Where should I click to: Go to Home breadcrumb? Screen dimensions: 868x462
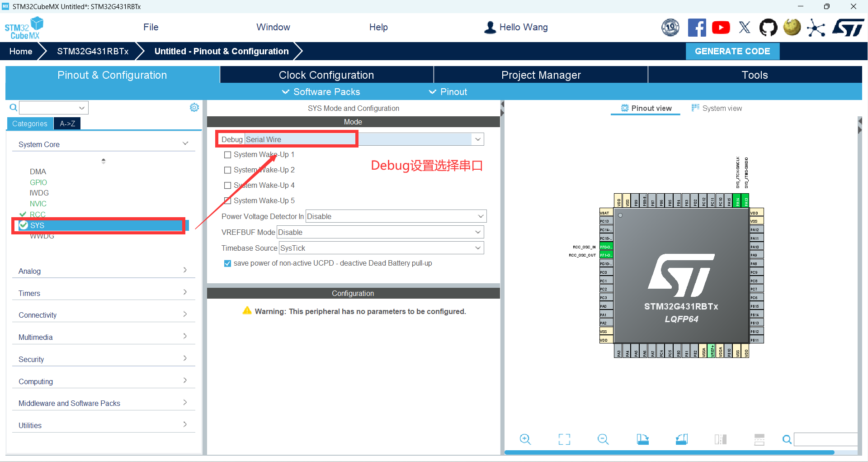pos(21,51)
